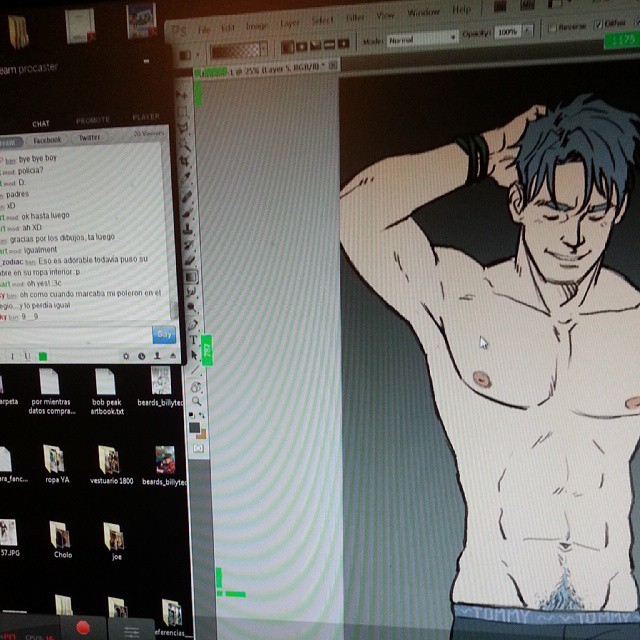
Task: Toggle the Dither checkbox
Action: click(x=599, y=25)
